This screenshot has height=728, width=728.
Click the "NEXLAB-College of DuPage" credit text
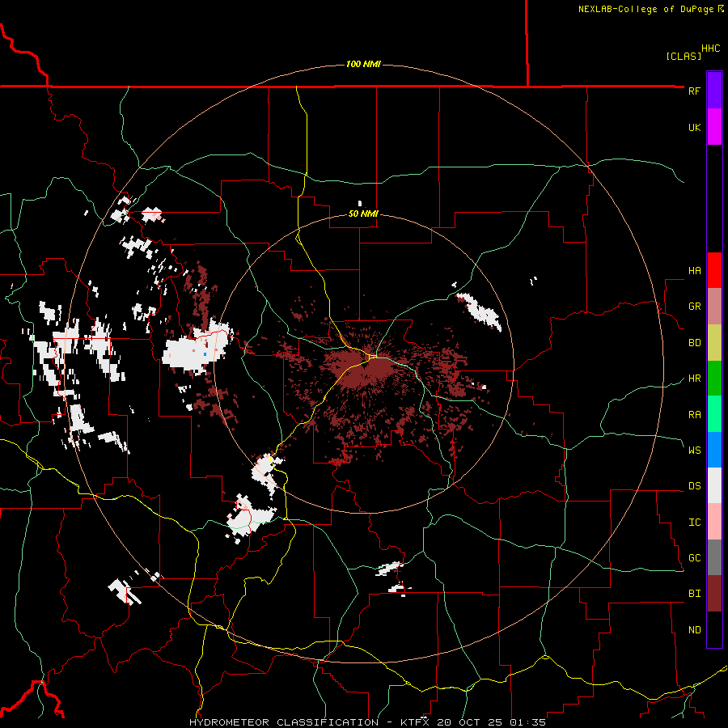645,9
